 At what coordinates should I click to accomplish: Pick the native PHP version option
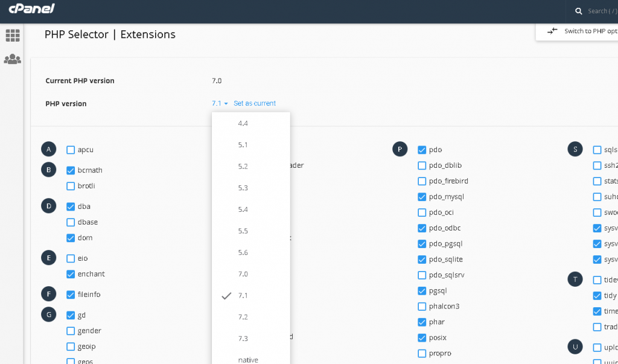pyautogui.click(x=247, y=360)
